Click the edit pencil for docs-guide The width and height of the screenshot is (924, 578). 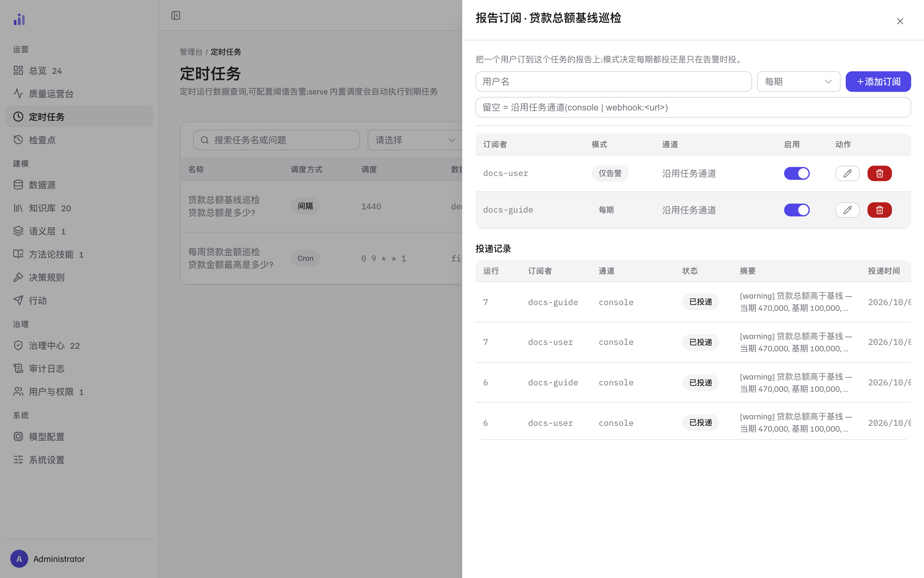coord(847,210)
